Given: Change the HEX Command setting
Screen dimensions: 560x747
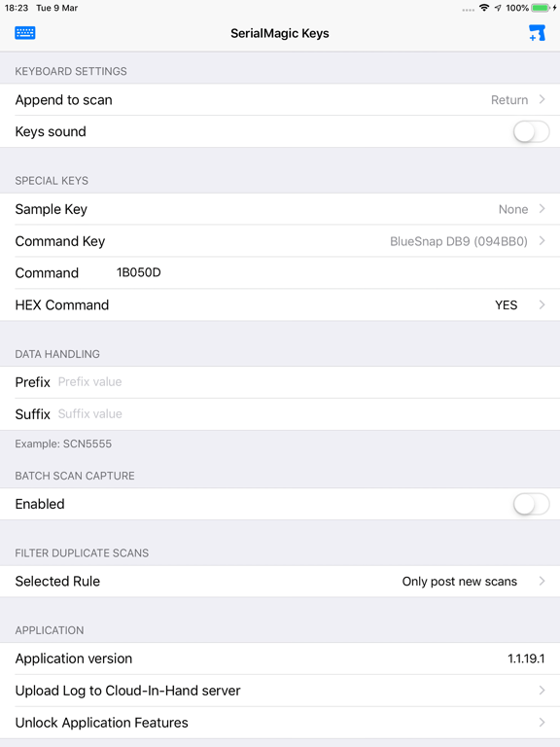Looking at the screenshot, I should (x=280, y=304).
